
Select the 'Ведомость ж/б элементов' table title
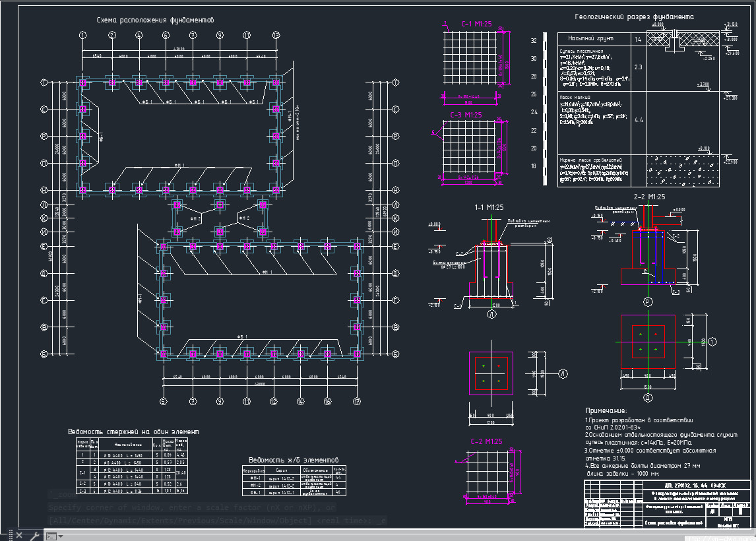coord(293,460)
